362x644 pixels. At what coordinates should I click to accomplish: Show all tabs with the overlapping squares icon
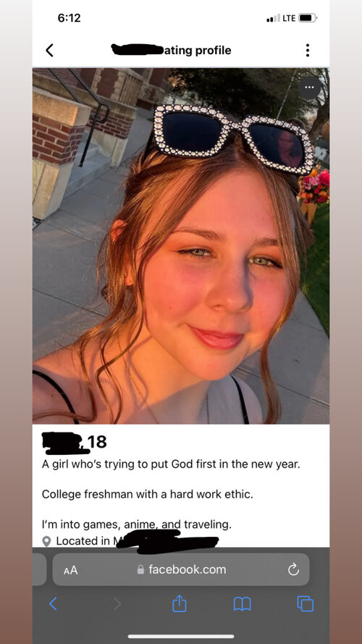[305, 603]
